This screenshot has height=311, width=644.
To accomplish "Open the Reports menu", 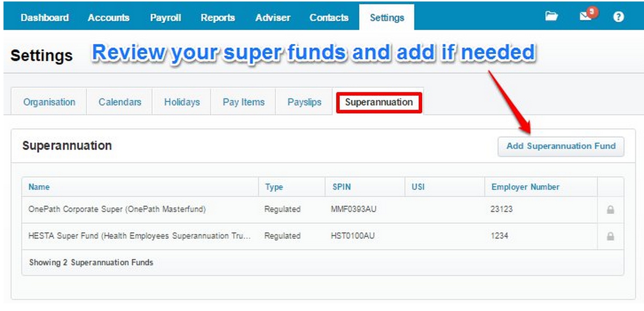I will (218, 18).
